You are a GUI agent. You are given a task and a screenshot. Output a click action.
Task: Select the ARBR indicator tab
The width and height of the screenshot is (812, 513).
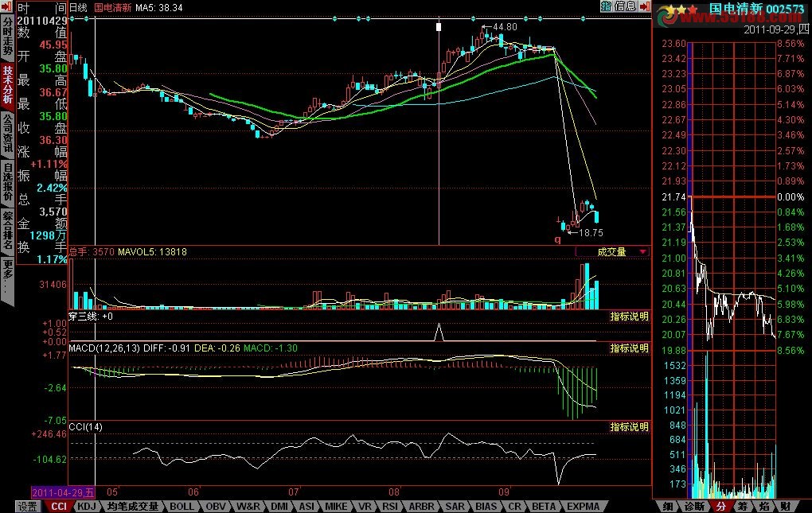tap(422, 507)
